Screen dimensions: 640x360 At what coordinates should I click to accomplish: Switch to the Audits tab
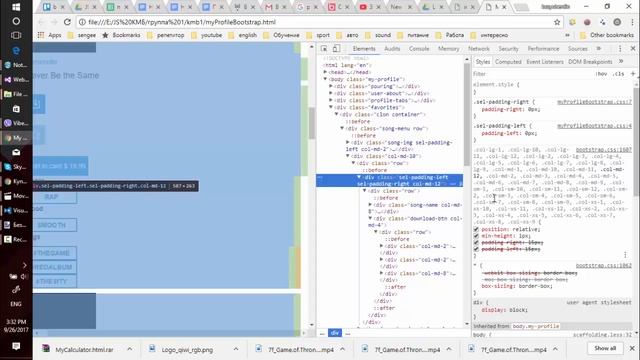tap(392, 49)
